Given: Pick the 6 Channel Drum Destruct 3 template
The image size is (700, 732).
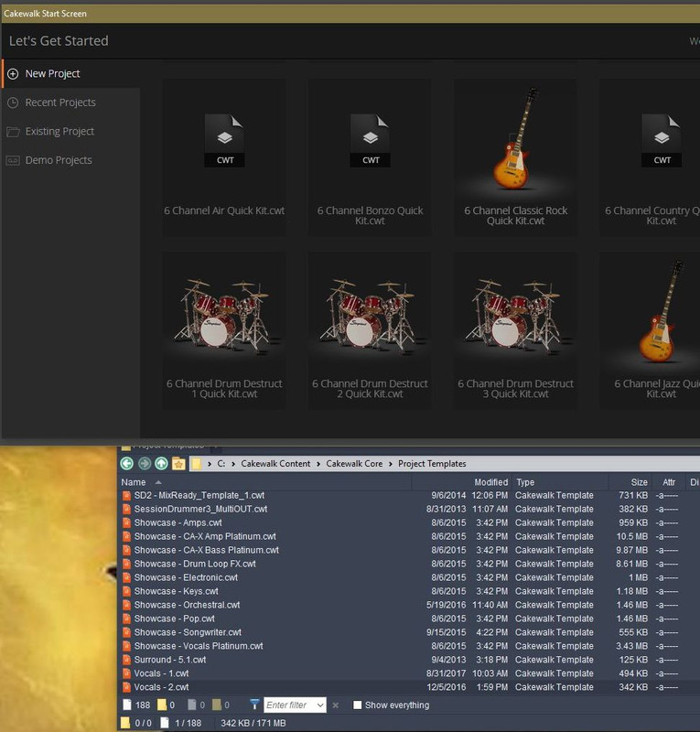Looking at the screenshot, I should coord(515,331).
